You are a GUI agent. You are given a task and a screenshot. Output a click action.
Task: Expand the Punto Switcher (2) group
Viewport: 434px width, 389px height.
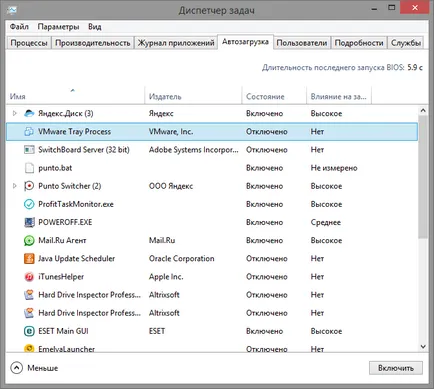click(14, 186)
